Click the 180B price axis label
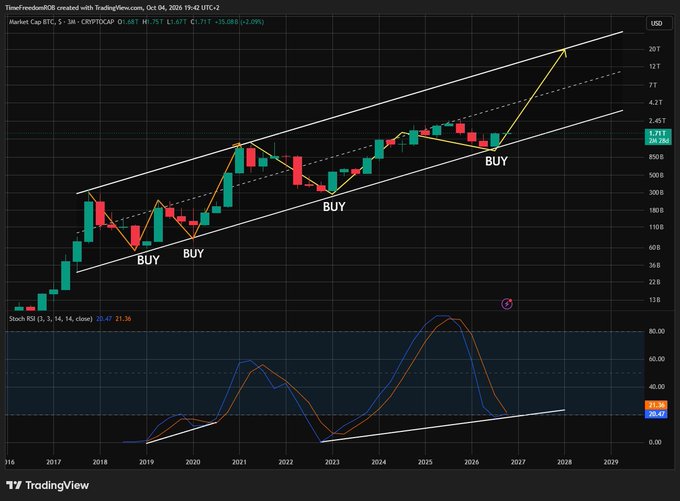Screen dimensions: 680x501 [656, 210]
